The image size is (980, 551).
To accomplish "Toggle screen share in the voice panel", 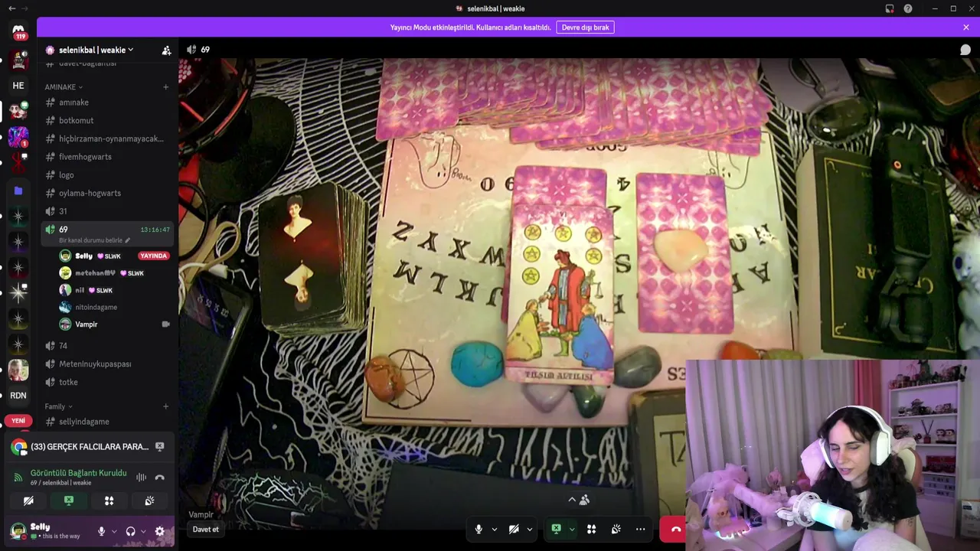I will pos(69,500).
